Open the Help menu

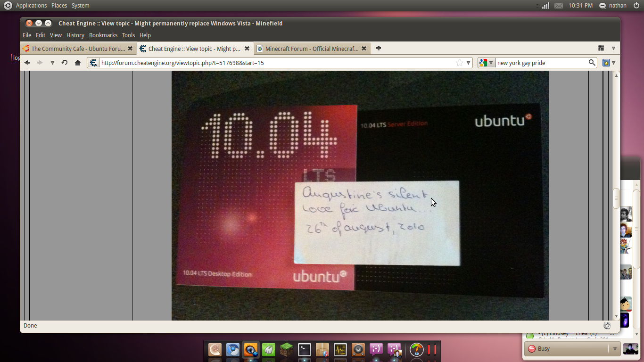point(145,35)
